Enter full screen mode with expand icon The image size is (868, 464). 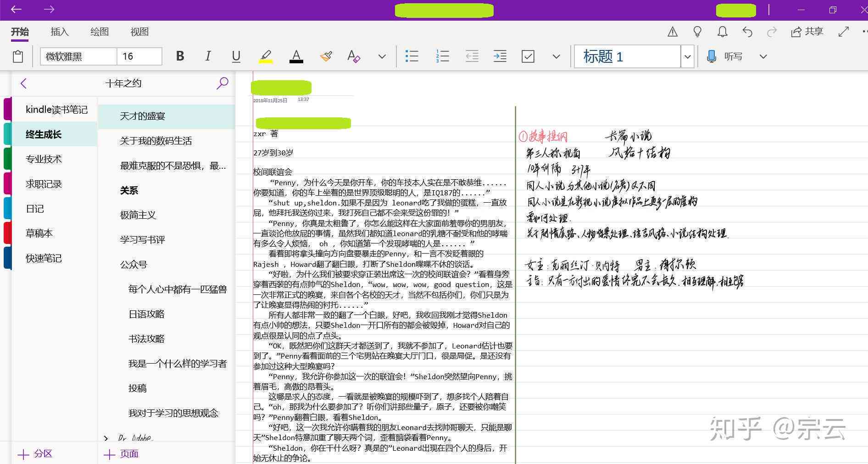click(843, 32)
